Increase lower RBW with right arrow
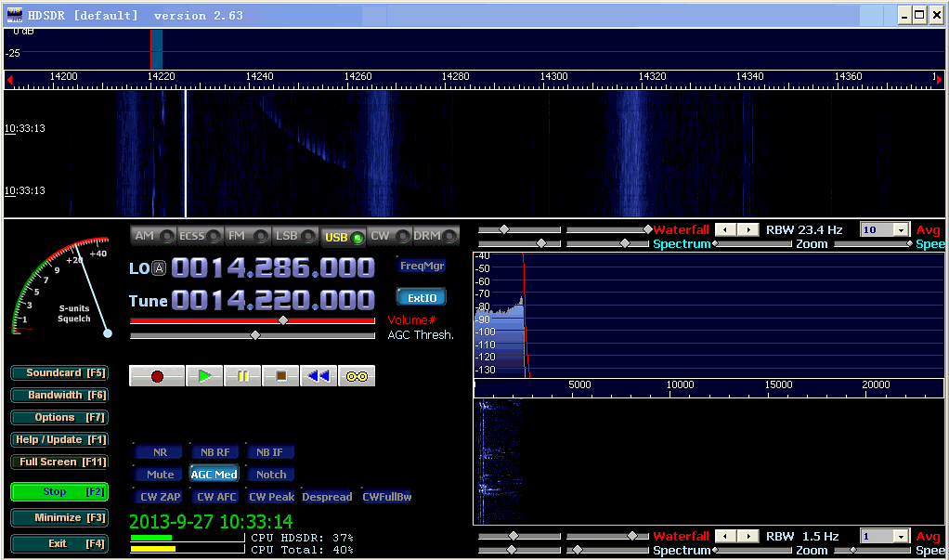 (748, 537)
